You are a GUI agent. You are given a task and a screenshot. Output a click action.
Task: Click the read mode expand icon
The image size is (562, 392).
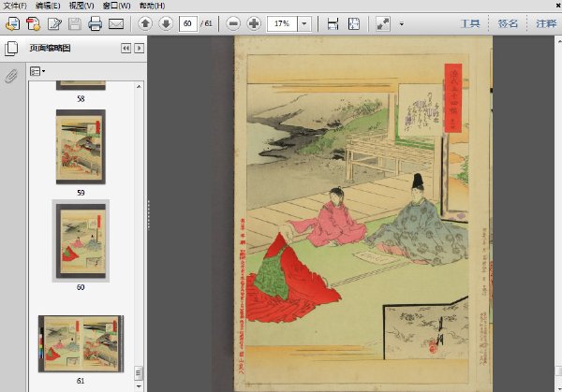coord(383,24)
